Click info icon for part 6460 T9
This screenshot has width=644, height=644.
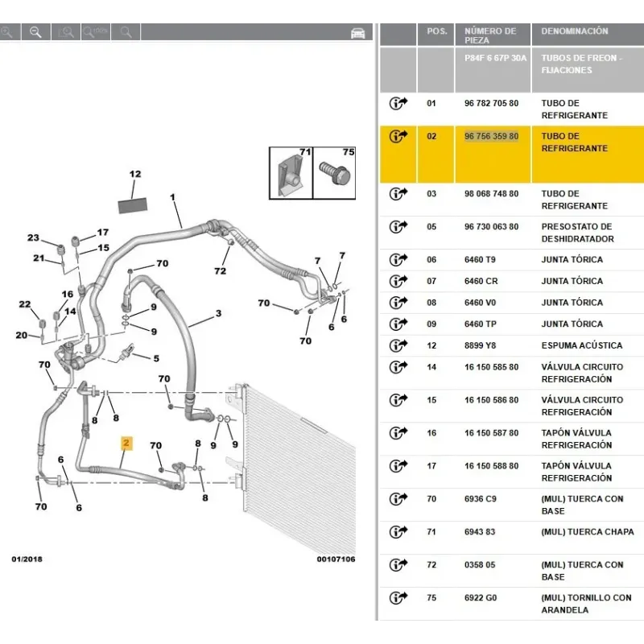click(398, 260)
